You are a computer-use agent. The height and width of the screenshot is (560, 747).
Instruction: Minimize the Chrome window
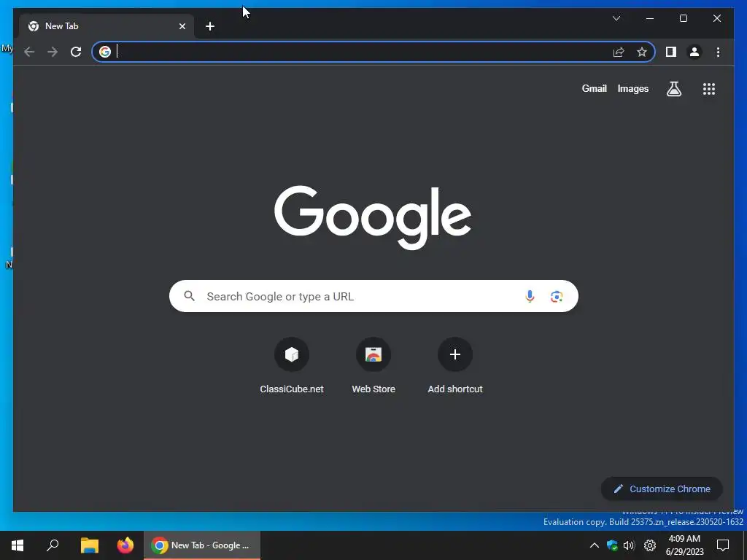650,18
